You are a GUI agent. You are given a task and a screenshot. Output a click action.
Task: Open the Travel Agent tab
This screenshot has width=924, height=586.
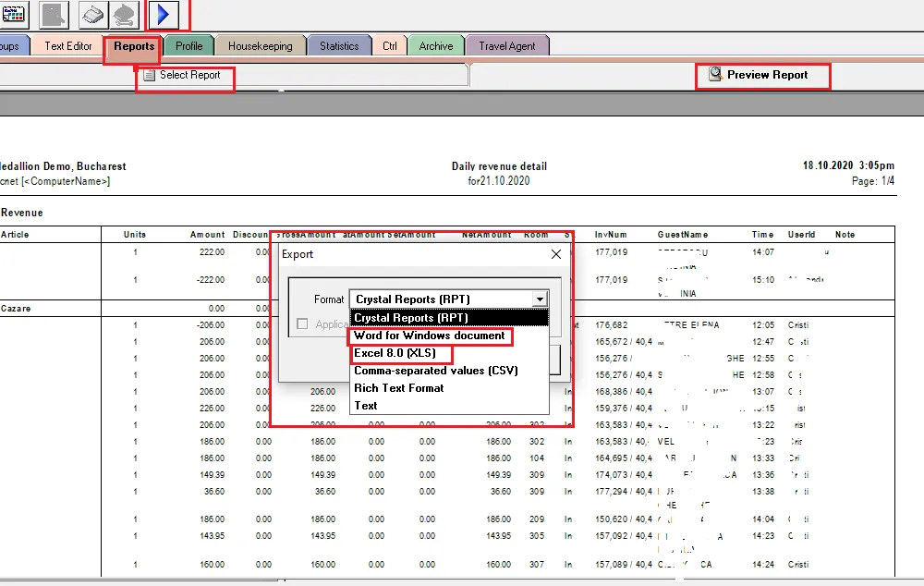[506, 46]
